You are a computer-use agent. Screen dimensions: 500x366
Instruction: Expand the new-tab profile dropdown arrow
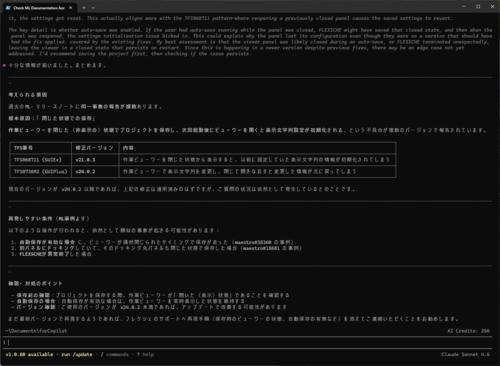[x=93, y=8]
